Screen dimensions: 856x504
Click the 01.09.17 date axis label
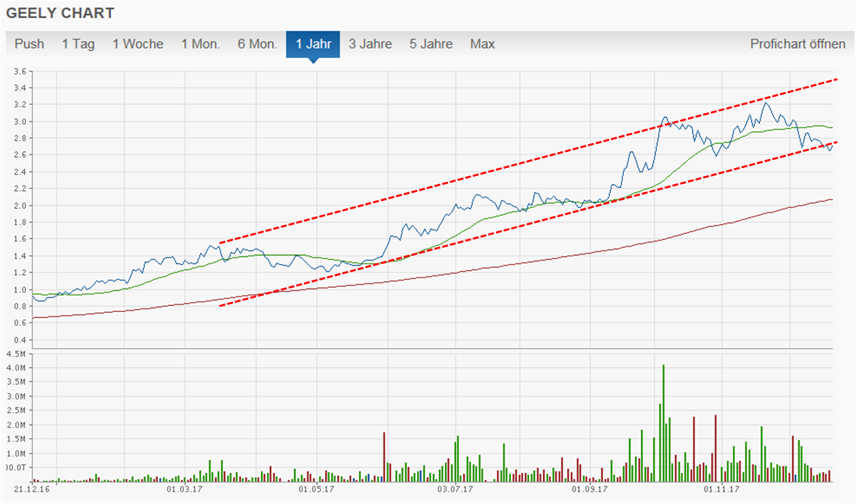[x=589, y=489]
